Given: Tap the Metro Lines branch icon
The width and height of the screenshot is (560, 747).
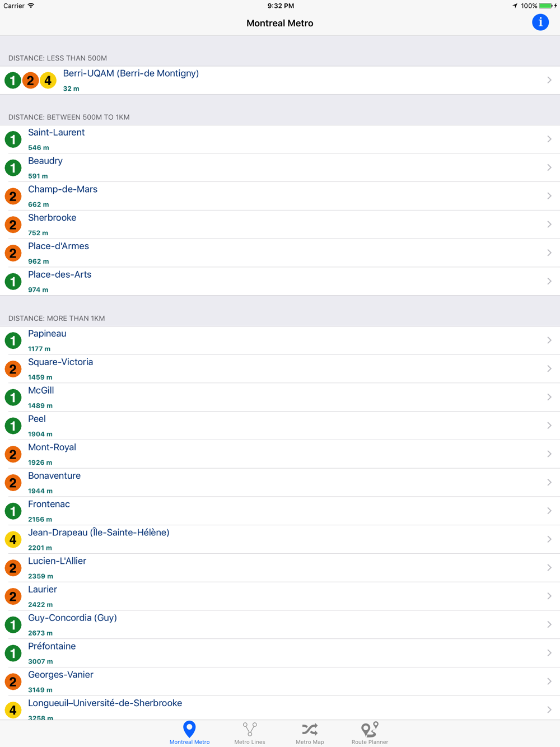Looking at the screenshot, I should (x=250, y=729).
